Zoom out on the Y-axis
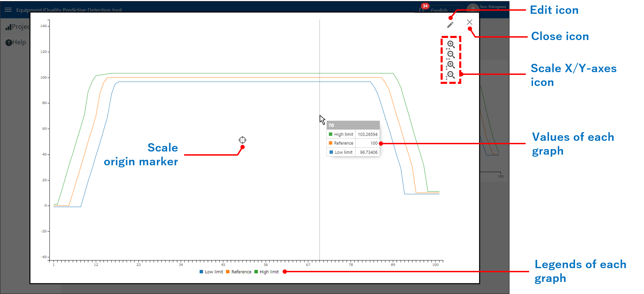644x294 pixels. coord(451,75)
